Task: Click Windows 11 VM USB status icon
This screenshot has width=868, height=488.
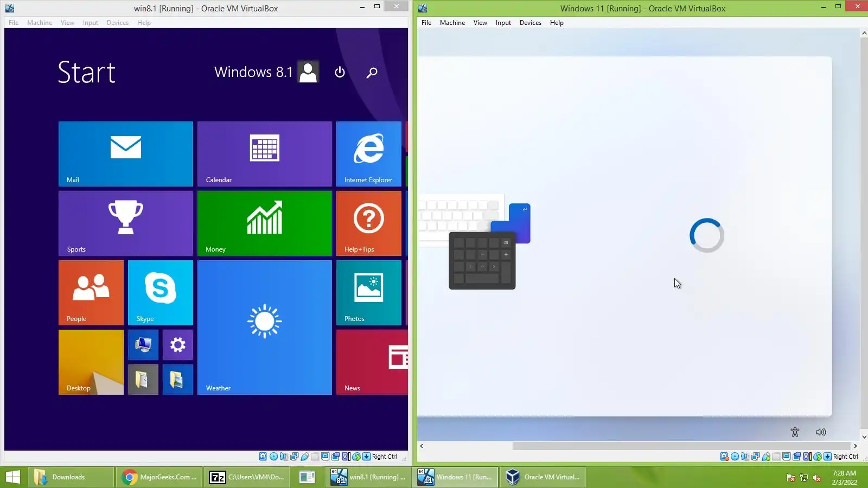Action: tap(766, 457)
